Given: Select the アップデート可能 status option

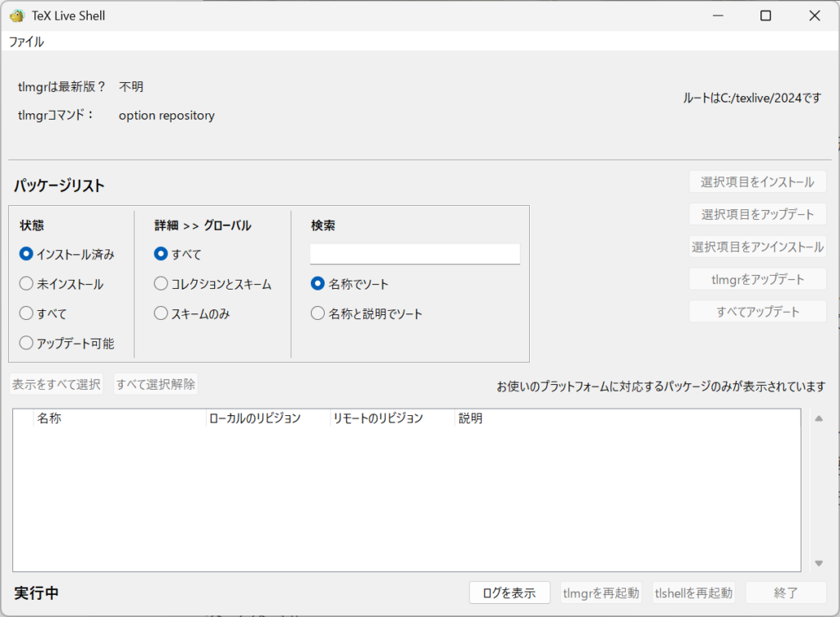Looking at the screenshot, I should (26, 343).
